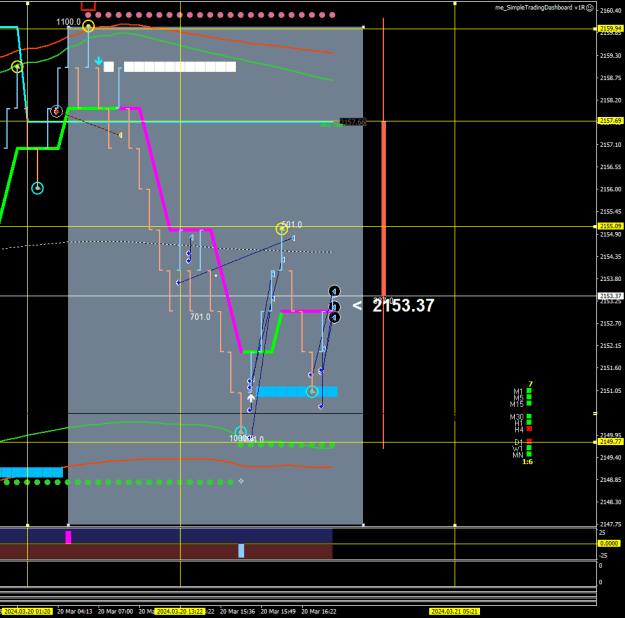Click the red D1 timeframe signal square

[529, 441]
